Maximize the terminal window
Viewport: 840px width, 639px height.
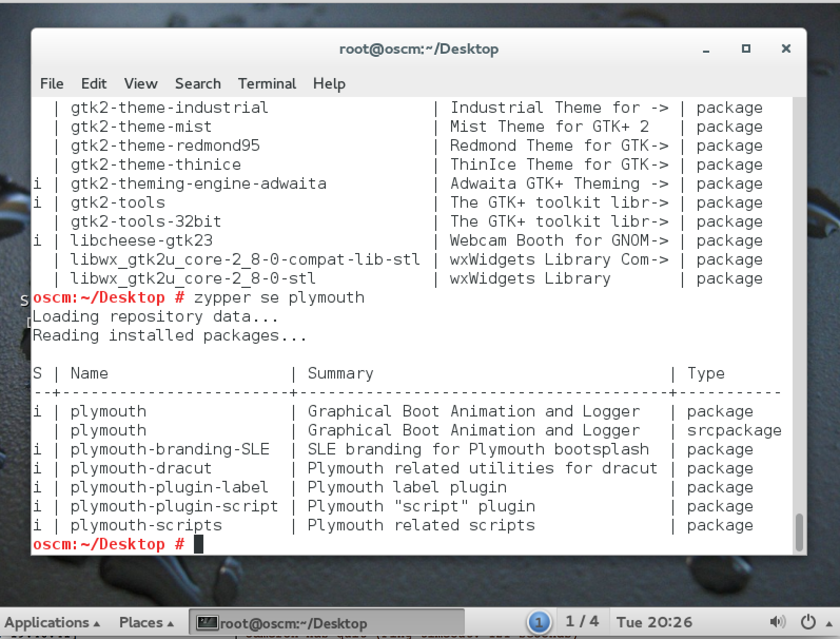coord(746,49)
